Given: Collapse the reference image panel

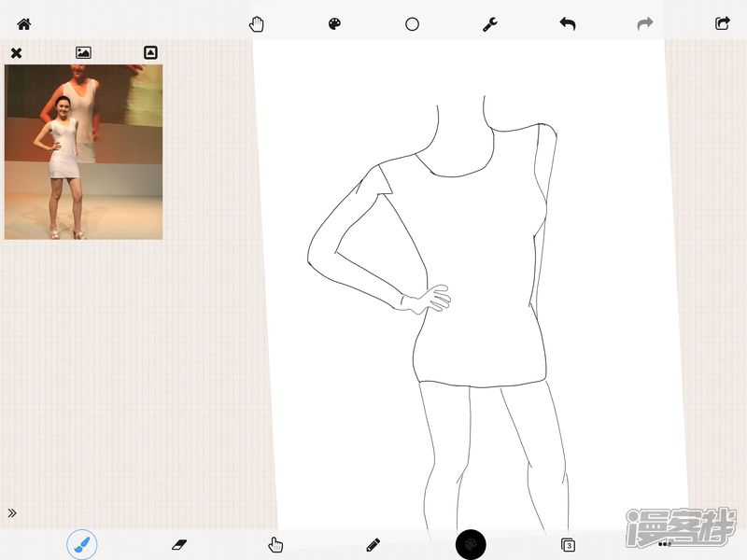Looking at the screenshot, I should tap(150, 53).
